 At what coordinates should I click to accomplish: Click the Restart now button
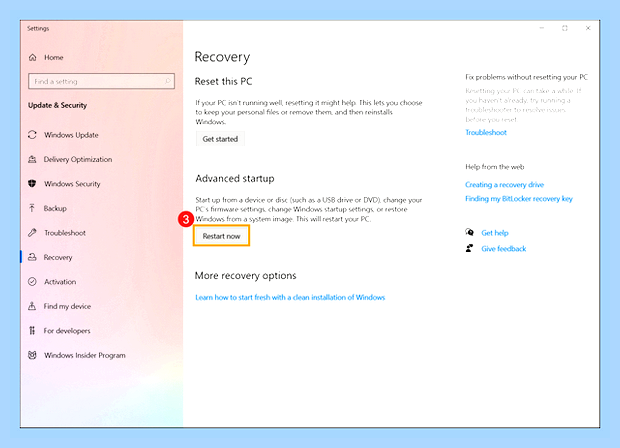tap(221, 236)
